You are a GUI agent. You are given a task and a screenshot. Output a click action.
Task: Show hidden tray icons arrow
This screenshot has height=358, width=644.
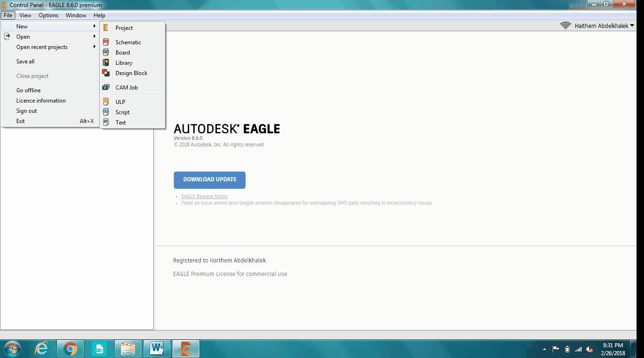pyautogui.click(x=544, y=349)
